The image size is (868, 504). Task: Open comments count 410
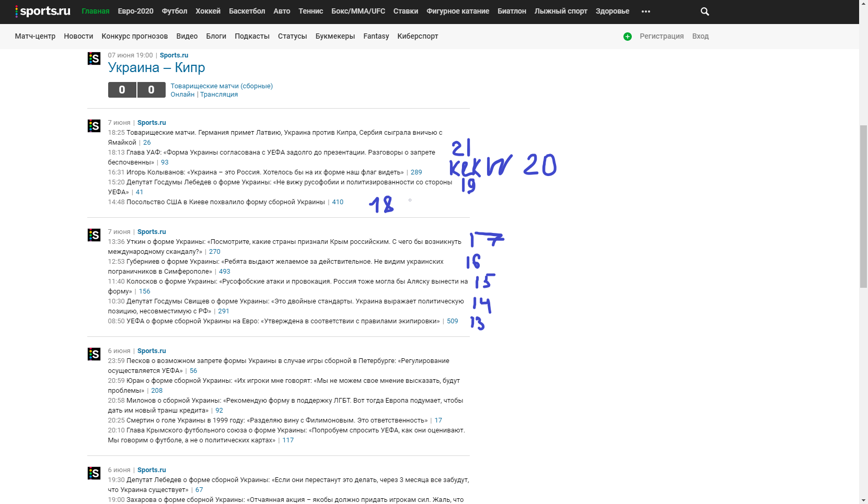[338, 202]
